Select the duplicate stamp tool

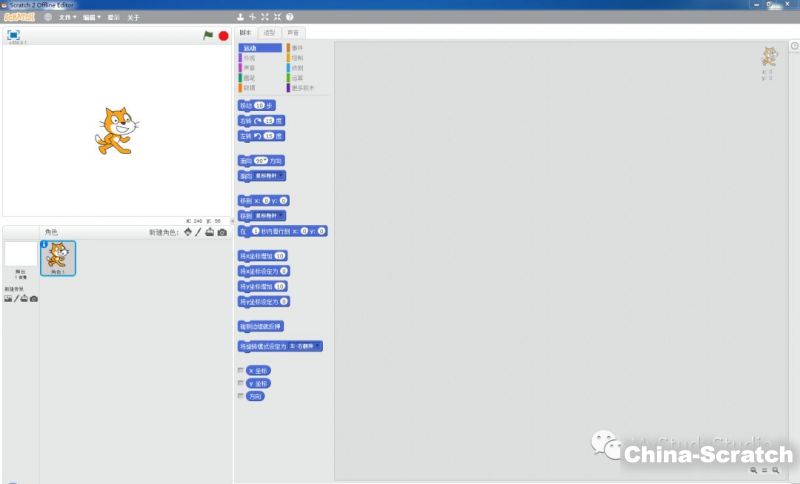[240, 17]
